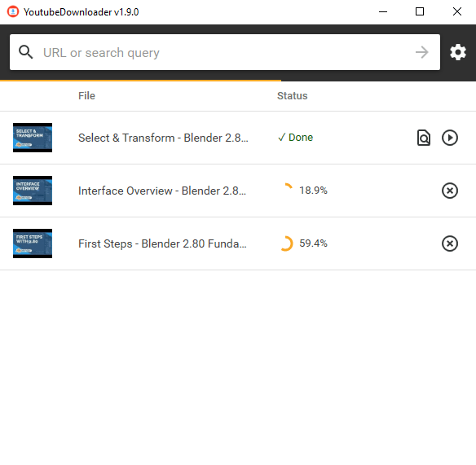Screen dimensions: 476x465
Task: Cancel the Interface Overview download
Action: point(450,191)
